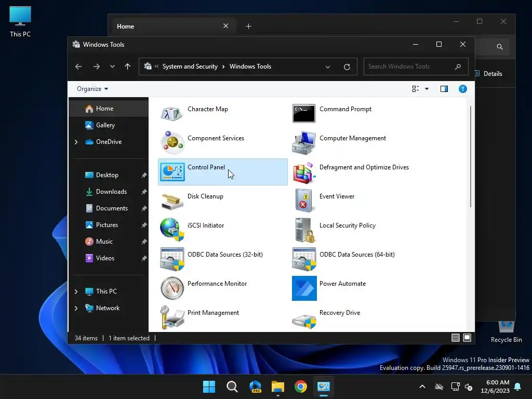The width and height of the screenshot is (532, 399).
Task: Select the Power Automate icon
Action: (304, 288)
